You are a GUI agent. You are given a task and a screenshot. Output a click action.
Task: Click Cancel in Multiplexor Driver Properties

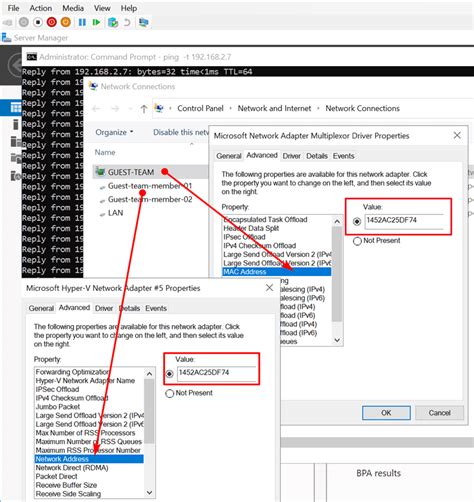439,413
